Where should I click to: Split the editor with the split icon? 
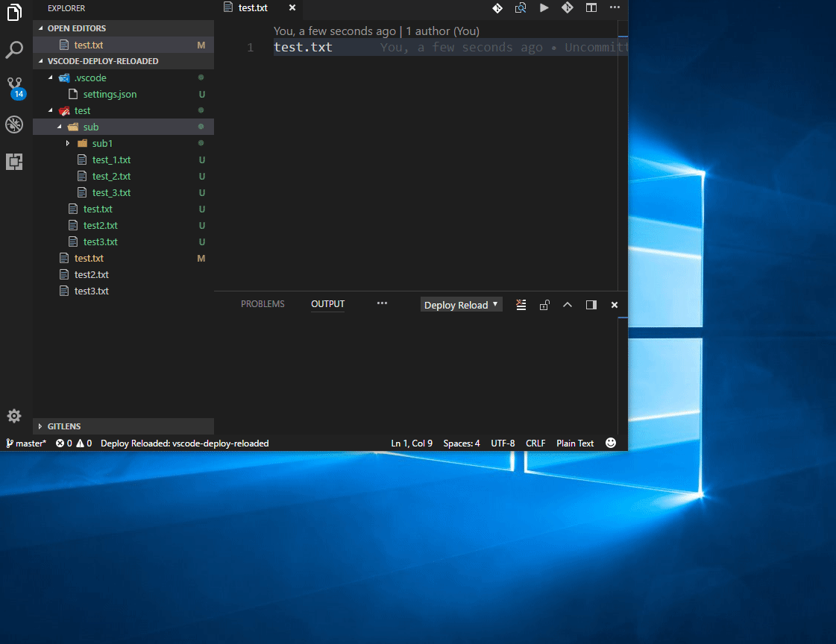click(591, 8)
